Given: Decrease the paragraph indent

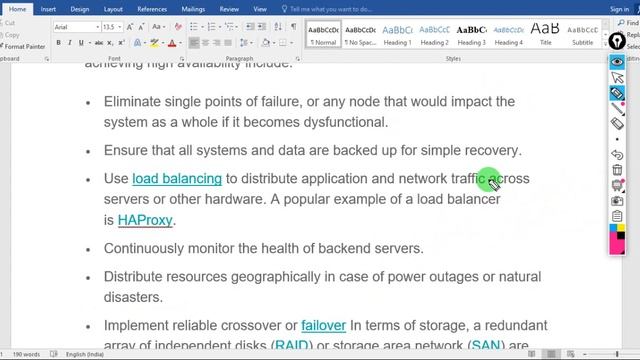Looking at the screenshot, I should pyautogui.click(x=250, y=27).
